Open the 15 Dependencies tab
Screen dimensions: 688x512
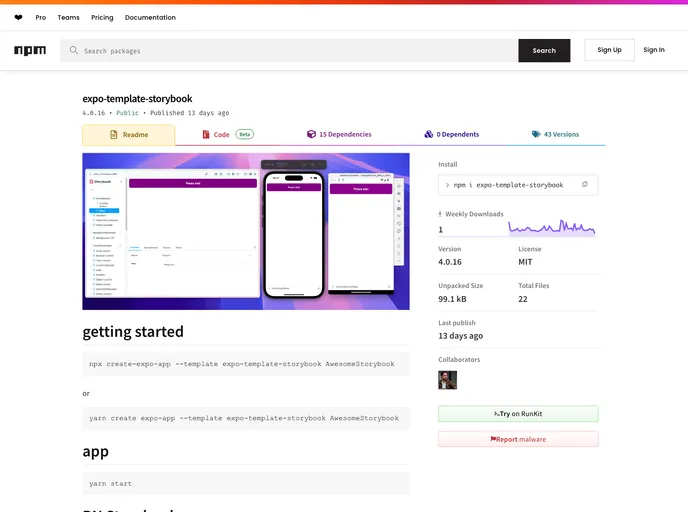[x=339, y=134]
